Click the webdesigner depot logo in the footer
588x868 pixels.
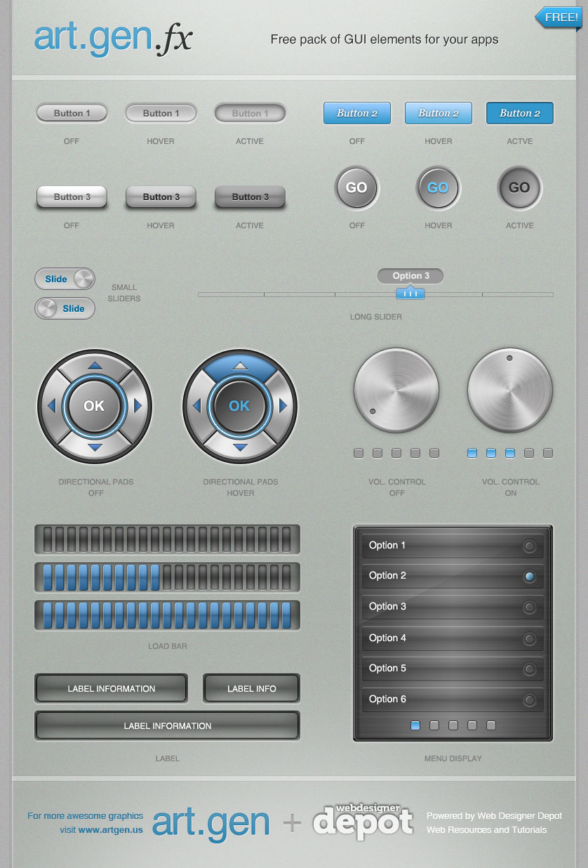coord(363,822)
